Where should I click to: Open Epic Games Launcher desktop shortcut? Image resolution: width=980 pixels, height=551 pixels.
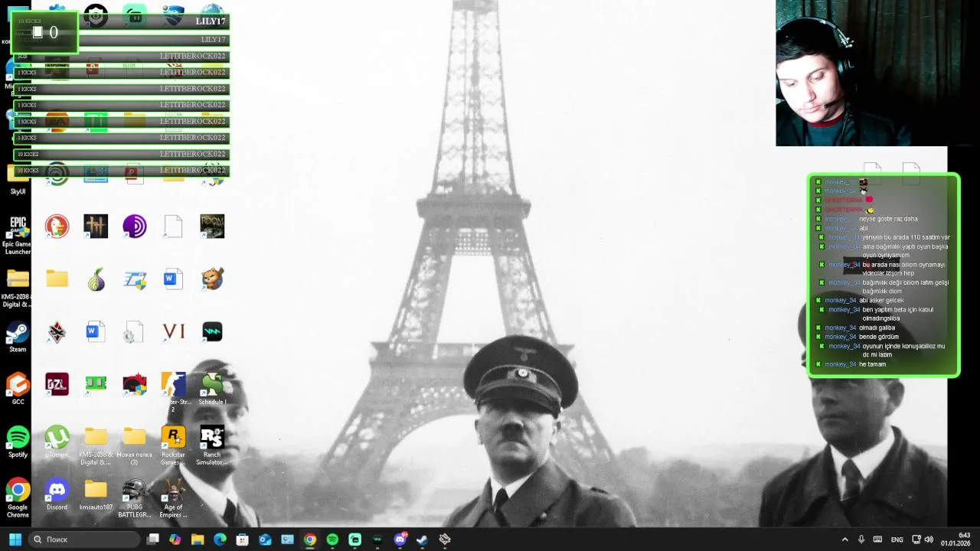(x=18, y=235)
